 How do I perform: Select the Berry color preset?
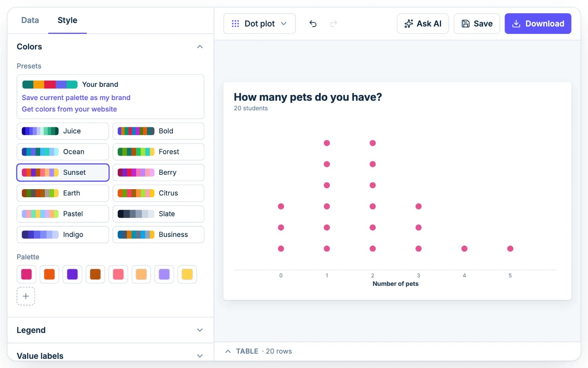point(158,172)
